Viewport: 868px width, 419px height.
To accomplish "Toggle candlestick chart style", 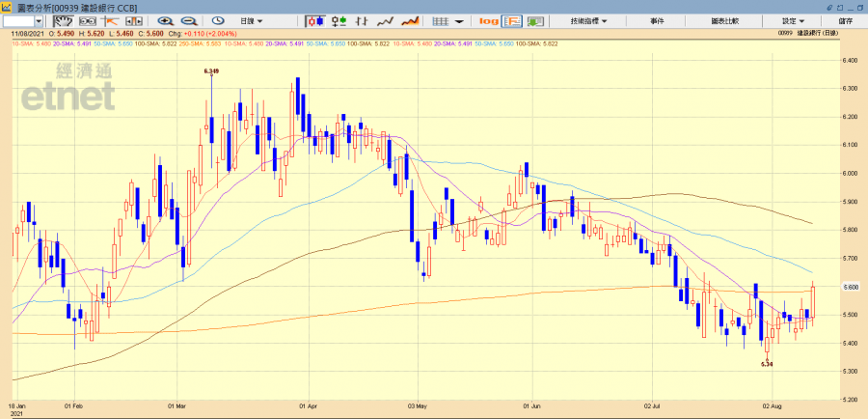I will point(315,20).
